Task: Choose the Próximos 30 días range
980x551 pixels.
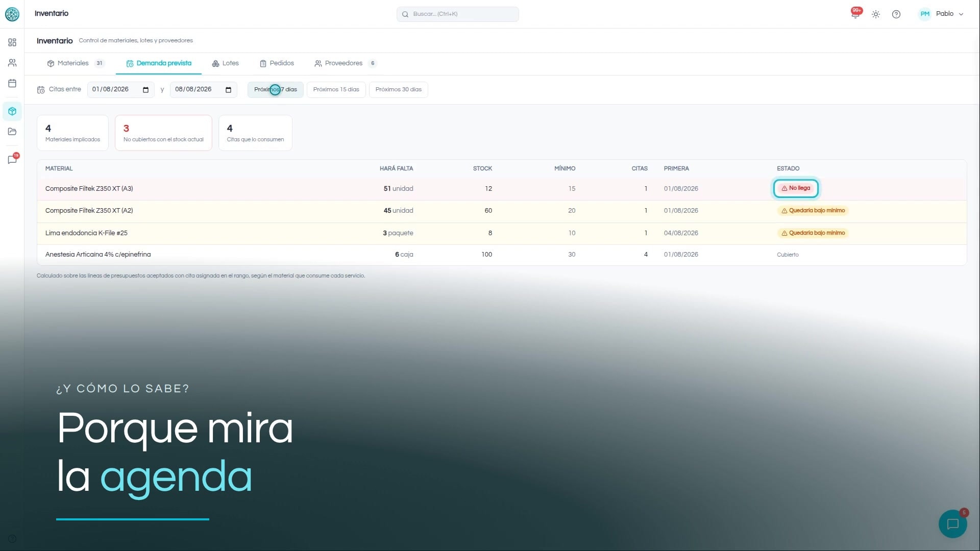Action: tap(399, 90)
